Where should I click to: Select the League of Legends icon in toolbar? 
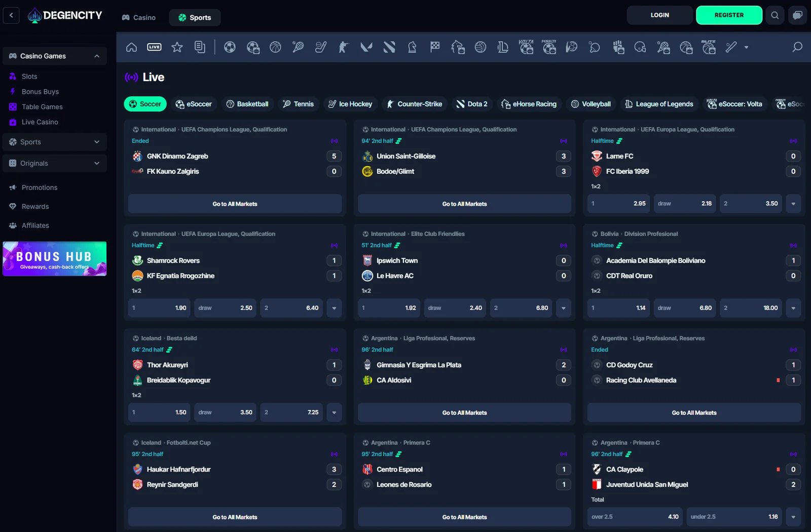(503, 47)
